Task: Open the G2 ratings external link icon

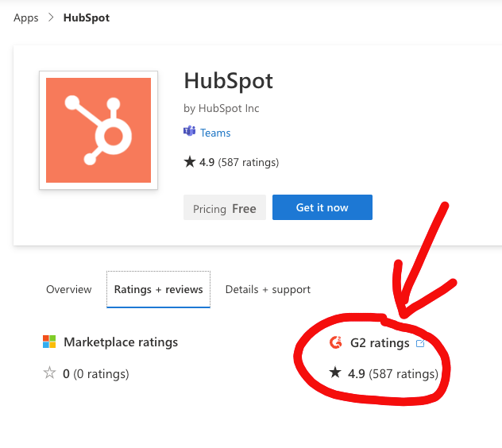Action: point(420,343)
